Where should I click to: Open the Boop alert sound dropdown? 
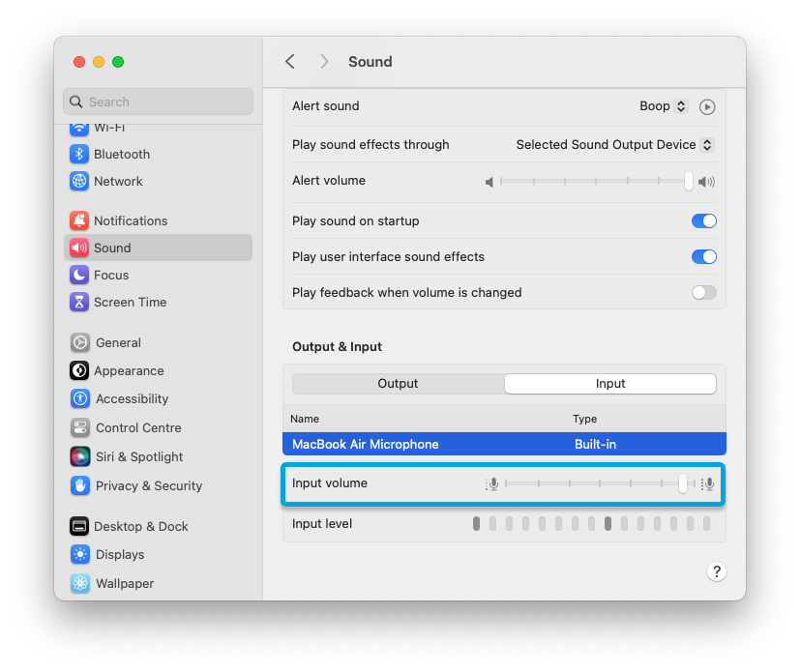tap(664, 106)
